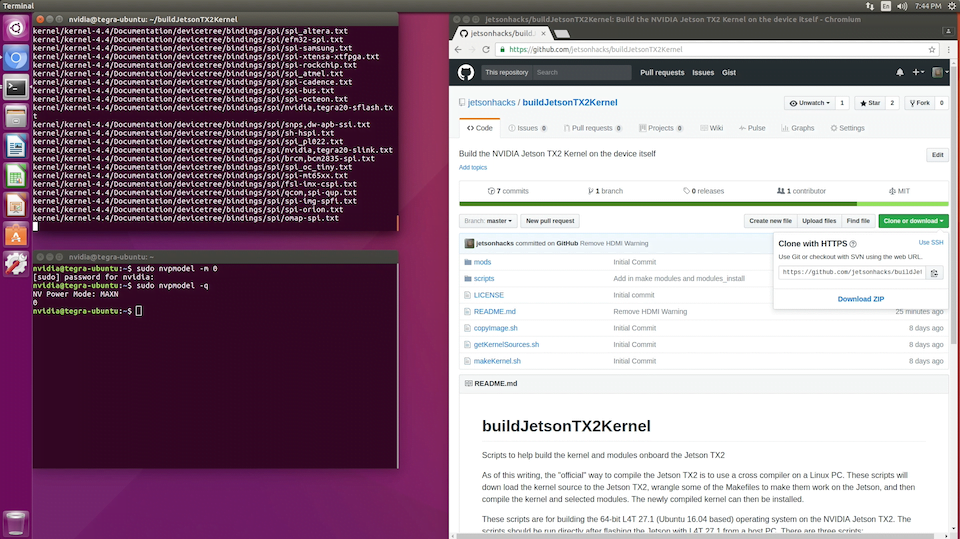
Task: Click Upload files button
Action: [x=819, y=221]
